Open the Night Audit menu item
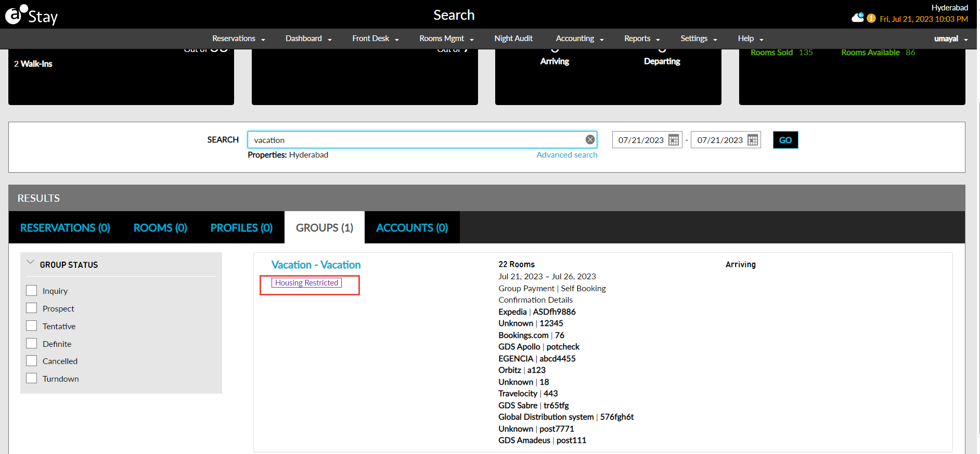 point(513,38)
